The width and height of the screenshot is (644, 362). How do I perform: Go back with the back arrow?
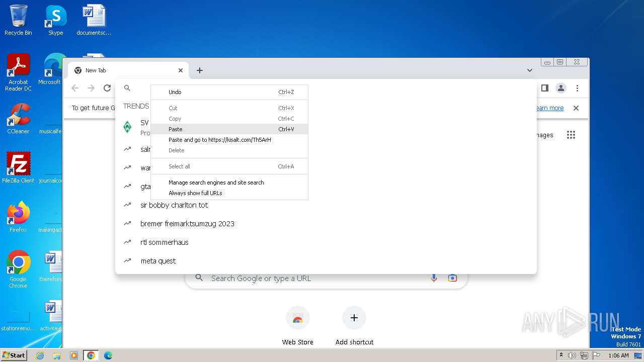click(x=75, y=88)
